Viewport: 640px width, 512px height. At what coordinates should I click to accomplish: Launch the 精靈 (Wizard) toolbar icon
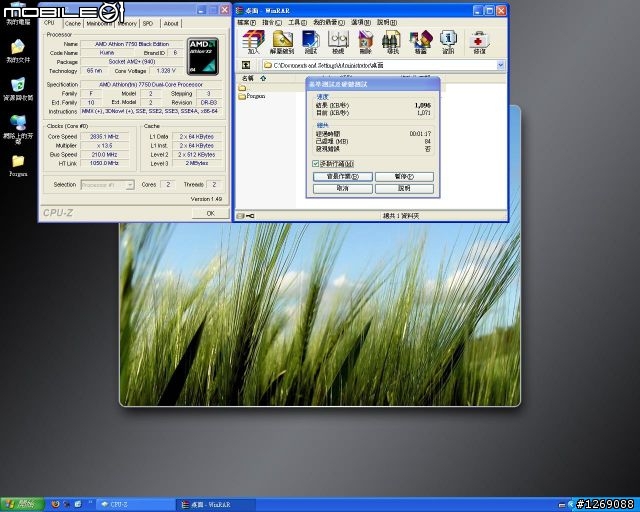click(420, 42)
